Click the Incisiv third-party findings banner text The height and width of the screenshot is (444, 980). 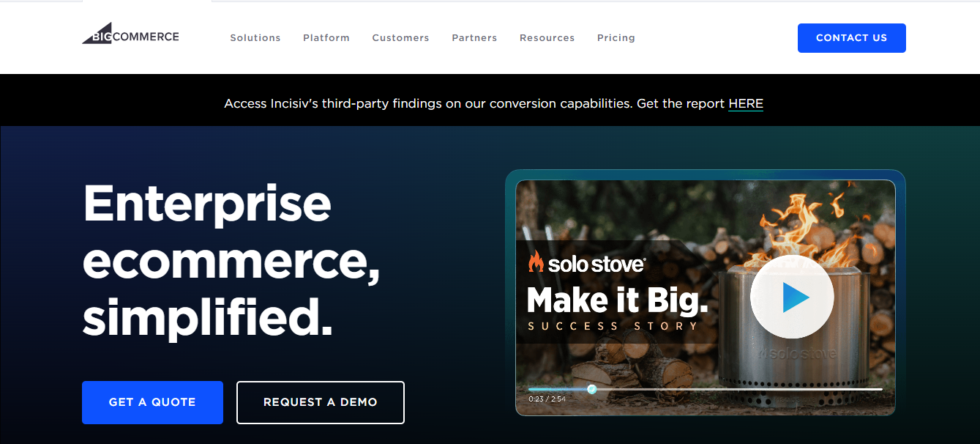[494, 104]
